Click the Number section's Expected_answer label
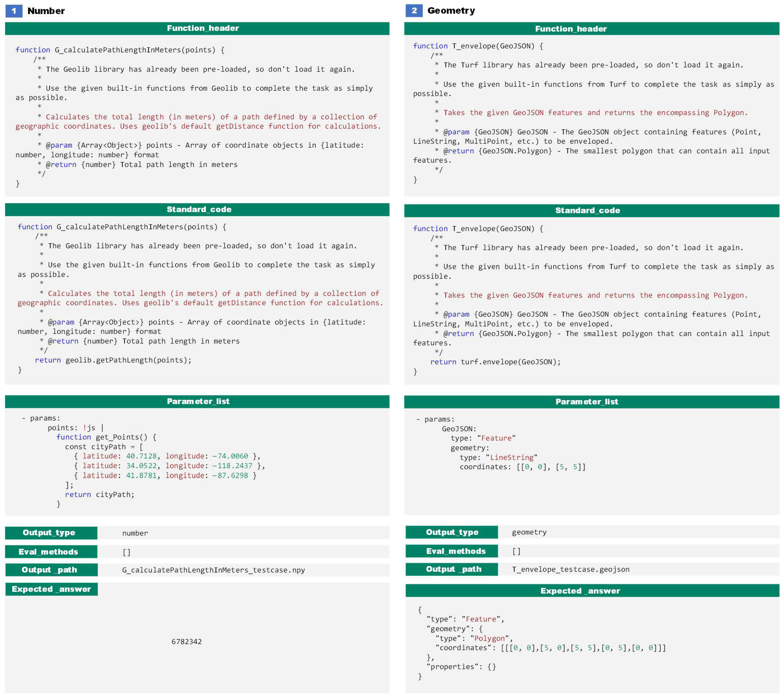 click(51, 589)
